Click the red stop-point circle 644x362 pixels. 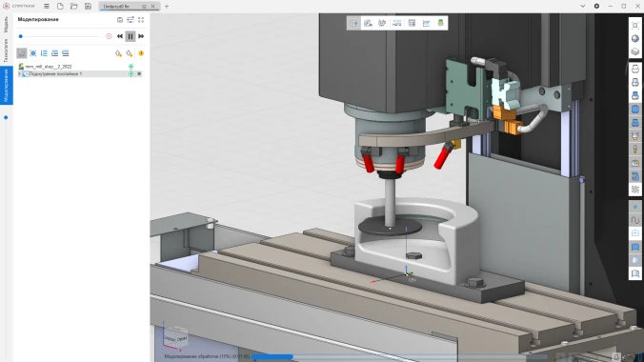click(x=109, y=36)
